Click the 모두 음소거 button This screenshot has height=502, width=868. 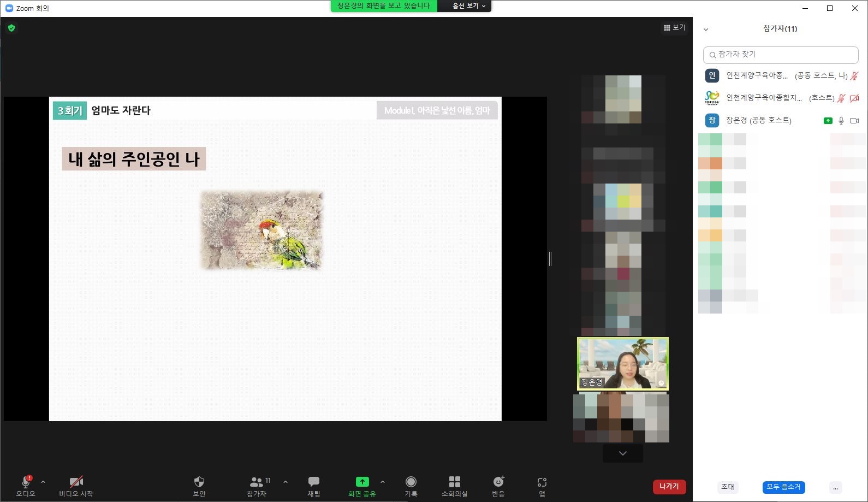click(x=783, y=487)
